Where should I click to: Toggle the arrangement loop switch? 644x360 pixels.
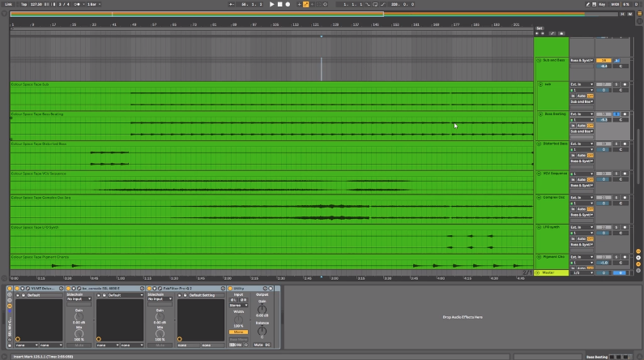coord(375,4)
